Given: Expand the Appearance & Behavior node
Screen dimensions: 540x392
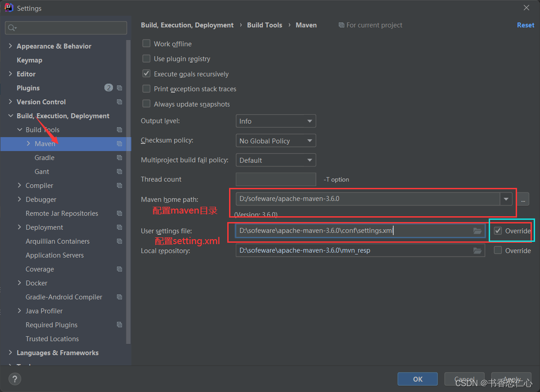Looking at the screenshot, I should click(10, 46).
